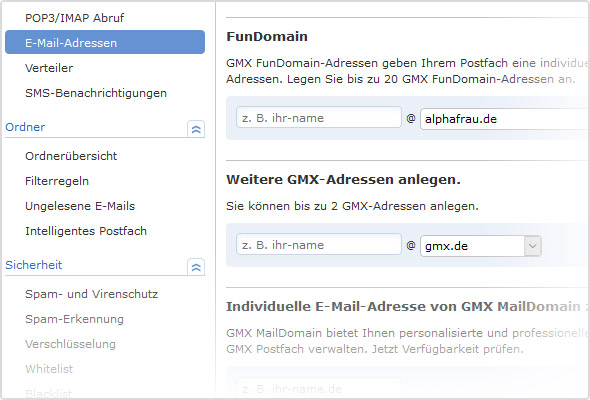This screenshot has height=400, width=590.
Task: Open POP3/IMAP Abruf settings
Action: [x=75, y=18]
